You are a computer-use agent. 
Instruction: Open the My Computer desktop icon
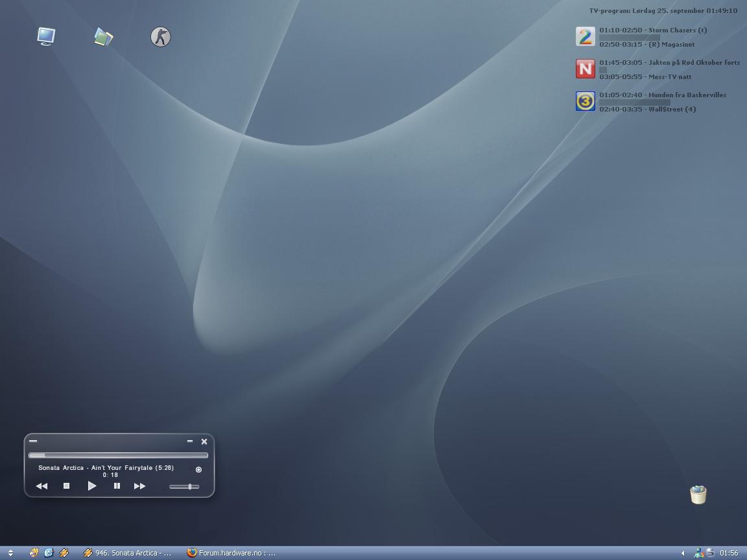[46, 37]
